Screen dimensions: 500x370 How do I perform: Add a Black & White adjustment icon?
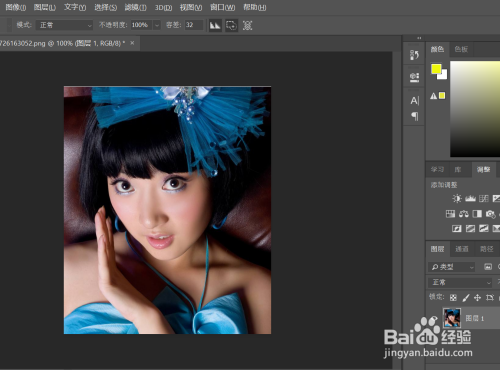[477, 214]
